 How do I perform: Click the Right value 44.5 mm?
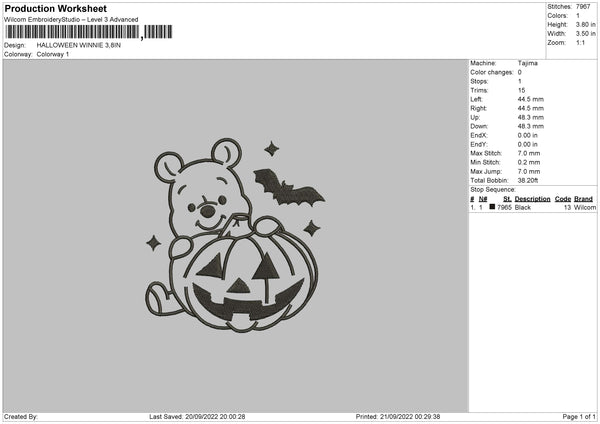tap(531, 108)
